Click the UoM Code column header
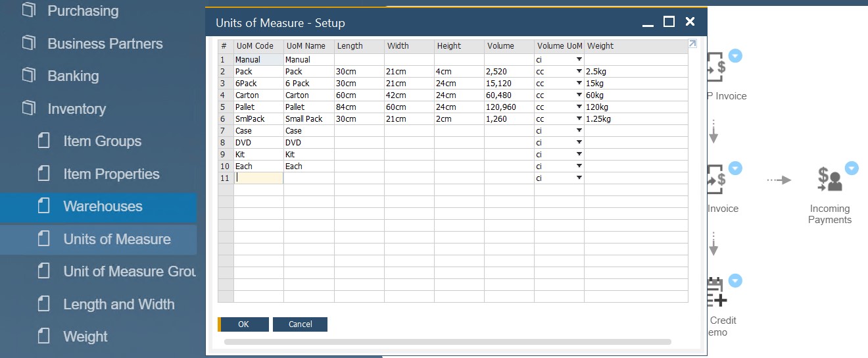The height and width of the screenshot is (358, 868). click(x=258, y=46)
